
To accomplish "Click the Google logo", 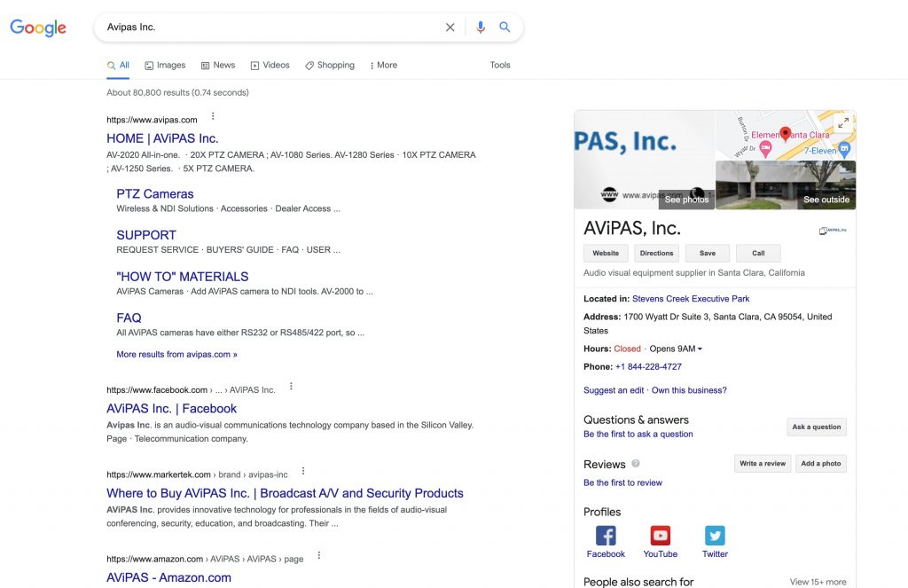I will coord(38,27).
